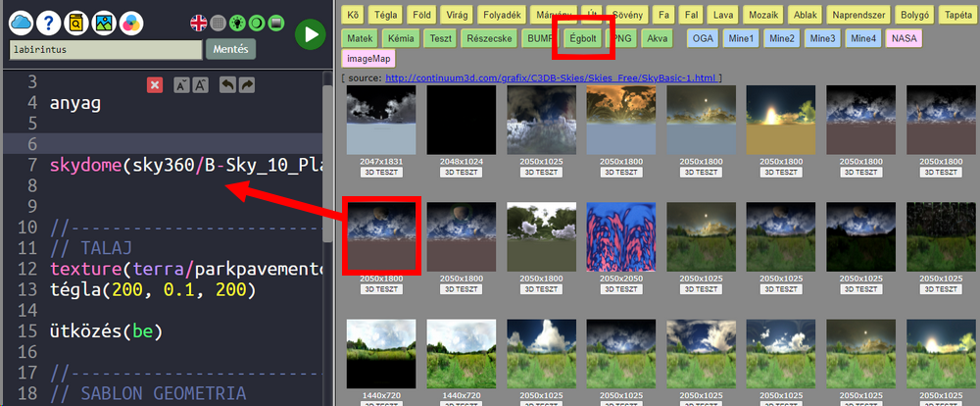Select the Égbolt texture category tab
The height and width of the screenshot is (406, 980).
pyautogui.click(x=584, y=39)
